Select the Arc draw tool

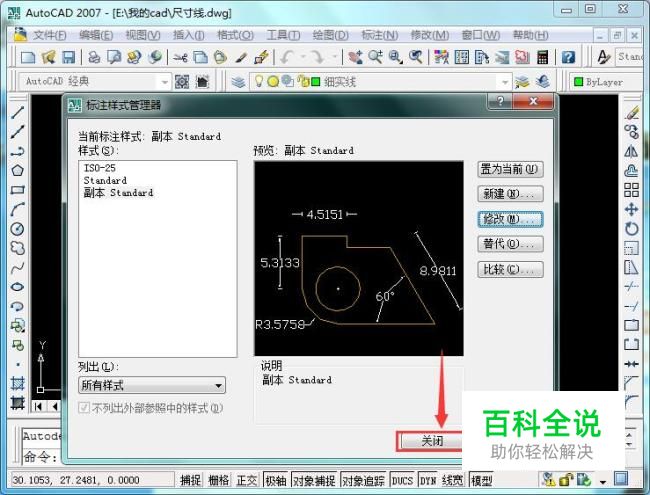coord(17,209)
